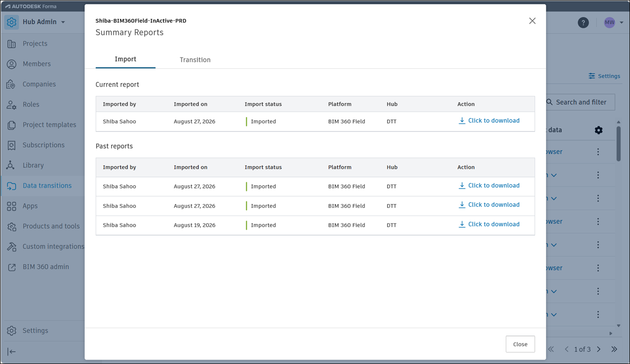Viewport: 630px width, 364px height.
Task: Click the Members person icon
Action: tap(12, 64)
